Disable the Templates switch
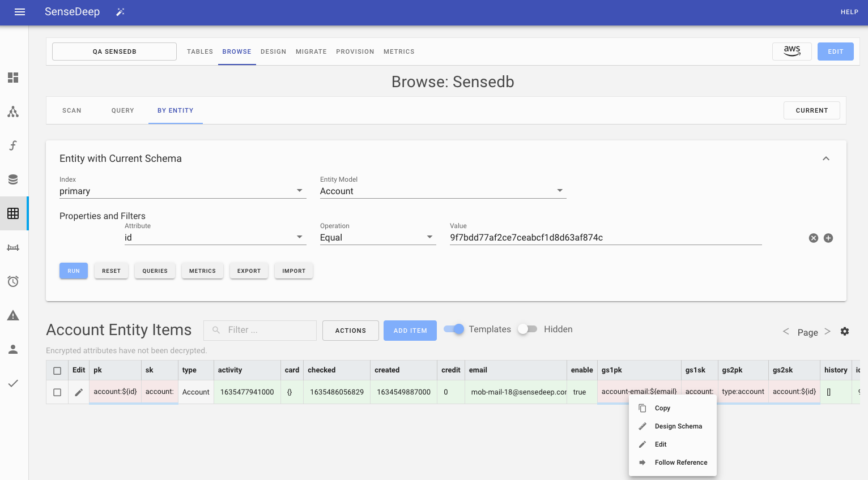The width and height of the screenshot is (868, 480). 453,329
